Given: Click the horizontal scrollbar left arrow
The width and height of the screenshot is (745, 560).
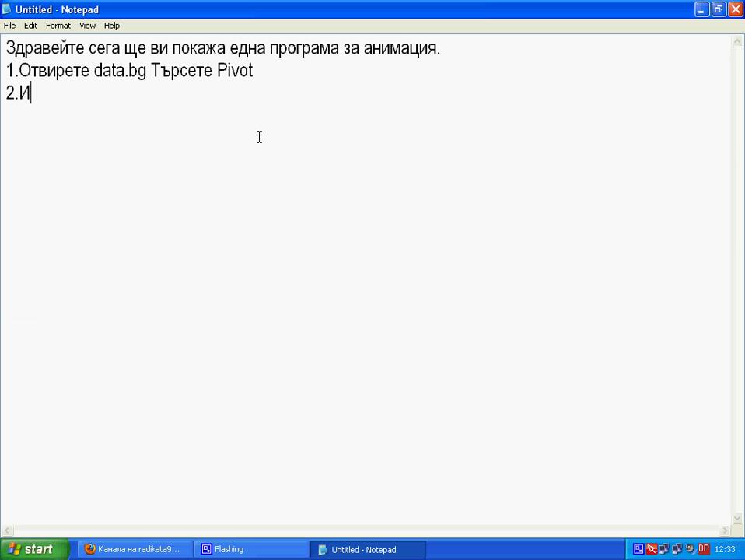Looking at the screenshot, I should 7,530.
